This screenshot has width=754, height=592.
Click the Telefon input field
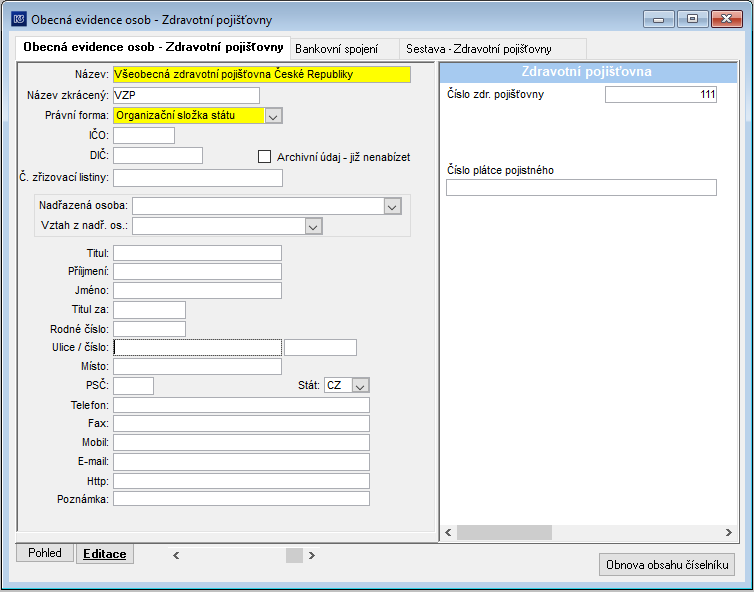click(x=241, y=405)
